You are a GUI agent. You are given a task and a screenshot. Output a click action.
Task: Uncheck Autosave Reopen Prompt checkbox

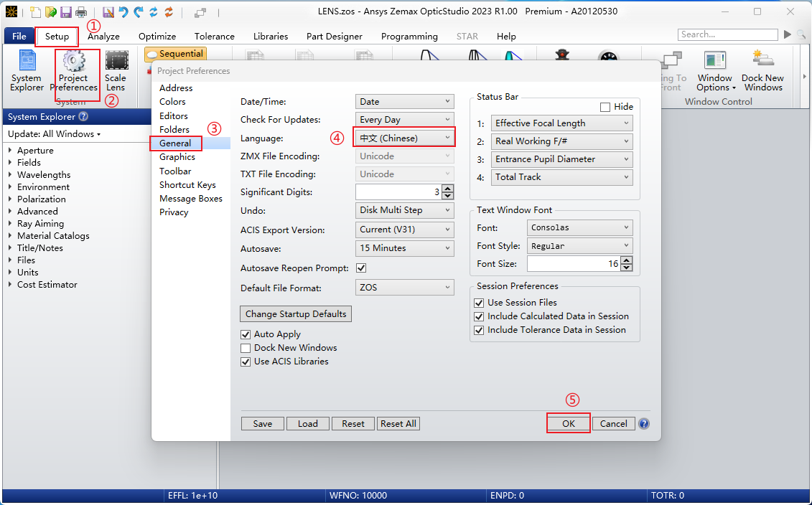pyautogui.click(x=361, y=268)
